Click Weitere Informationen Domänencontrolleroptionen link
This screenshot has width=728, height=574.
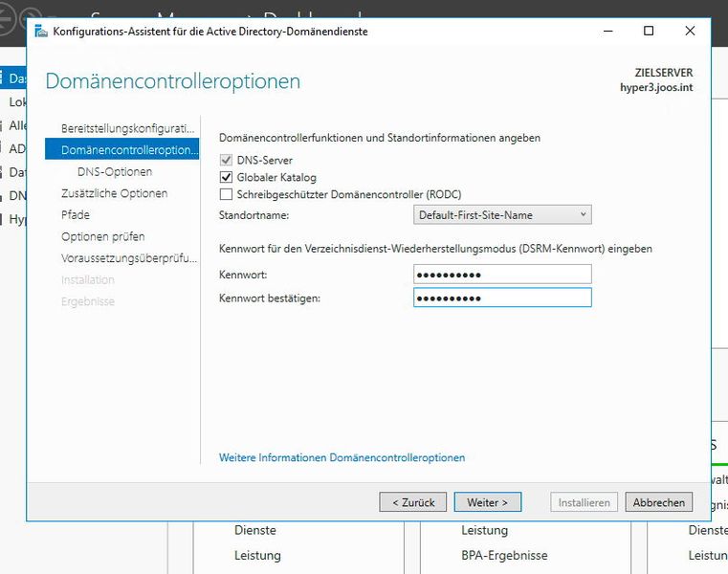[342, 457]
